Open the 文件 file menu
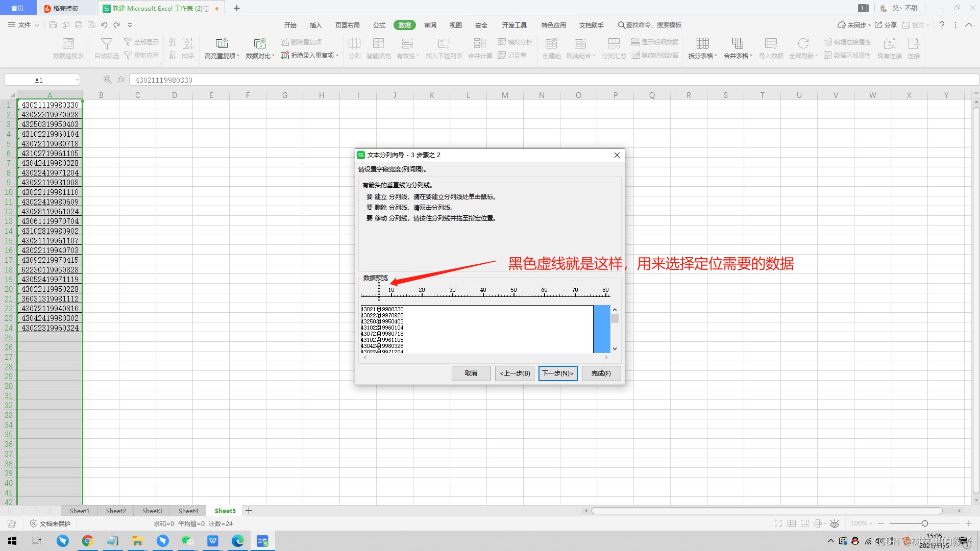Screen dimensions: 980x551 pyautogui.click(x=24, y=25)
